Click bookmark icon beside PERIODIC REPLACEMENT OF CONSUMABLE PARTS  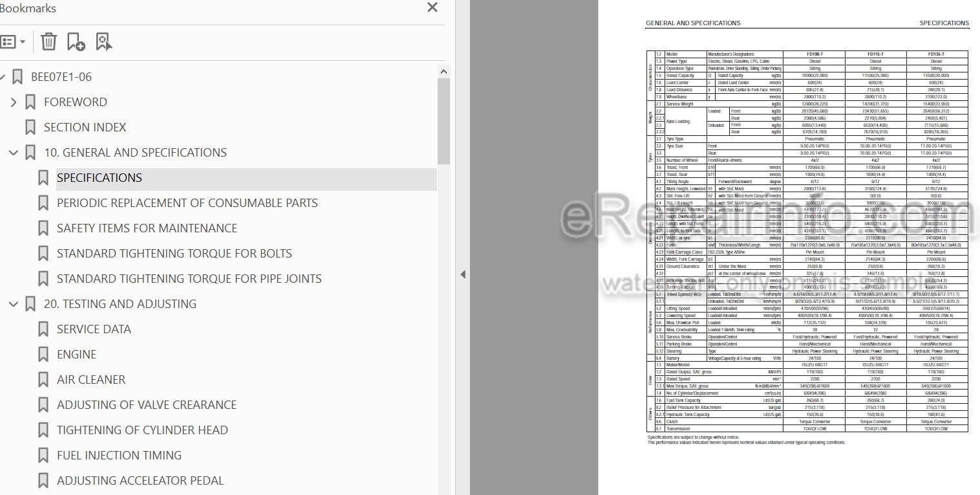coord(43,203)
